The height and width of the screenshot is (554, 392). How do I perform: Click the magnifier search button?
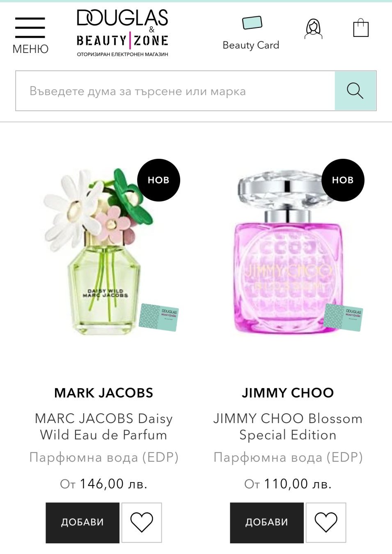click(x=355, y=91)
